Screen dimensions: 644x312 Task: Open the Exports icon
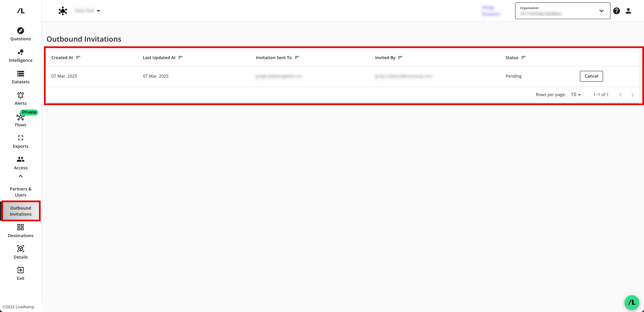(x=20, y=138)
